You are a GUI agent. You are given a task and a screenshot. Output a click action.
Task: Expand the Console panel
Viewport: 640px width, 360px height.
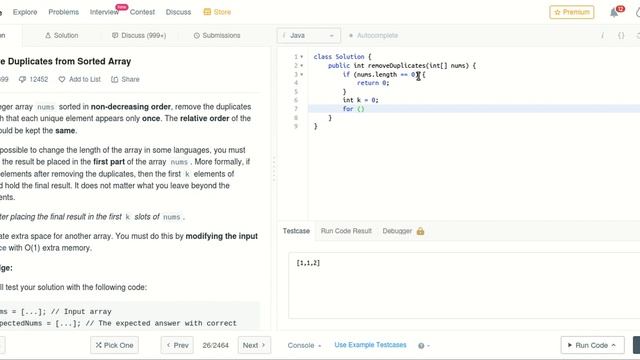click(304, 345)
